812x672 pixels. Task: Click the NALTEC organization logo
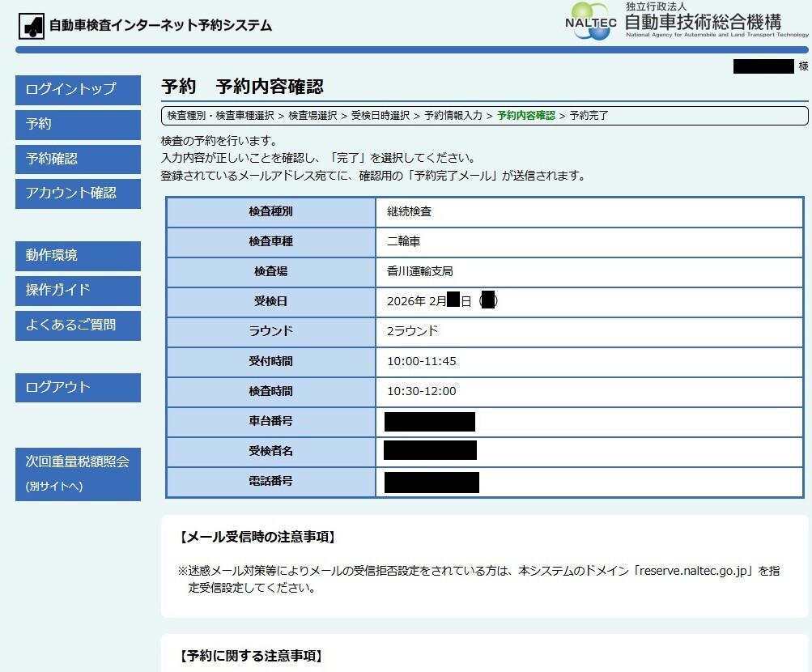591,21
